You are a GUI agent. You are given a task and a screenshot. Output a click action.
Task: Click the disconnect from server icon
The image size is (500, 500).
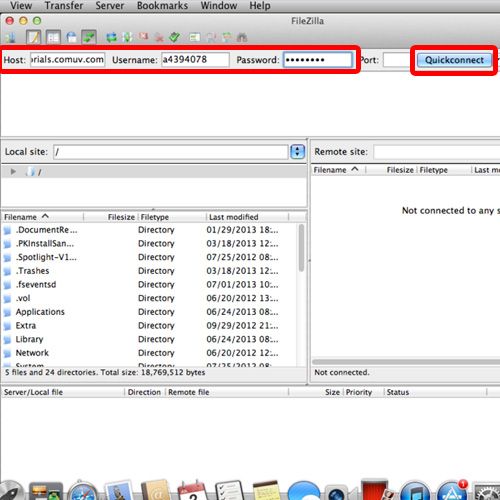coord(159,38)
